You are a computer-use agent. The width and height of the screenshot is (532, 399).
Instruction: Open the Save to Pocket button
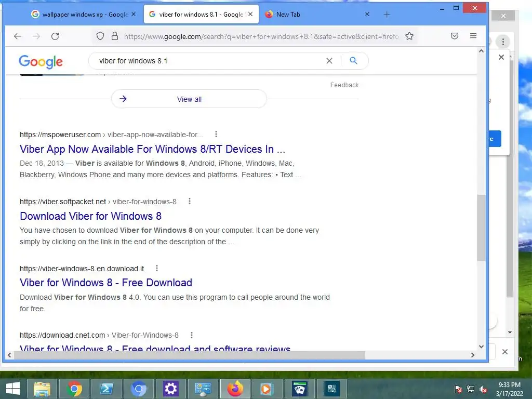(x=455, y=36)
